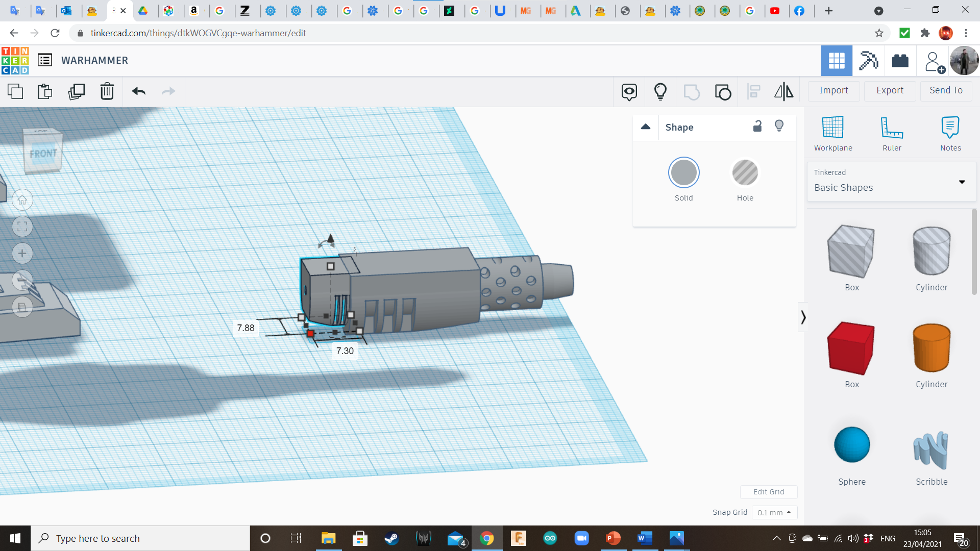Click the Delete trash can icon

pyautogui.click(x=107, y=91)
